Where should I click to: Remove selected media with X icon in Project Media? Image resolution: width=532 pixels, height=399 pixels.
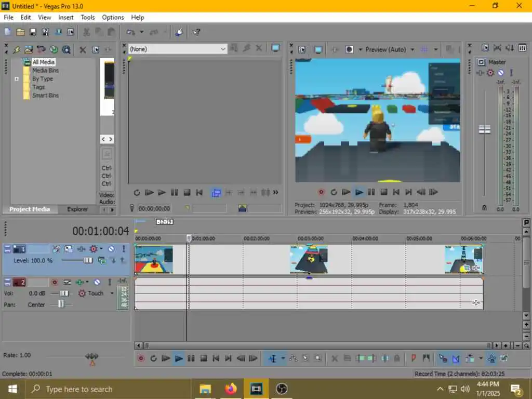pos(83,50)
